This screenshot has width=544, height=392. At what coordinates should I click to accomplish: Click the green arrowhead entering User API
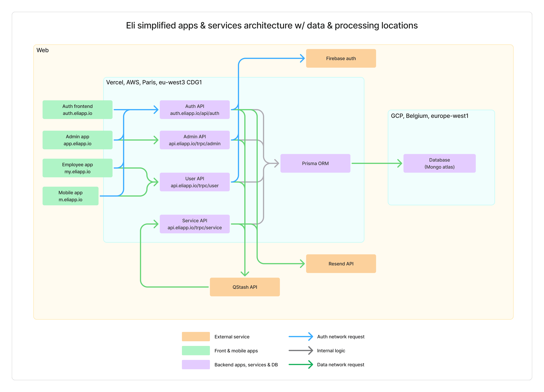click(x=156, y=182)
